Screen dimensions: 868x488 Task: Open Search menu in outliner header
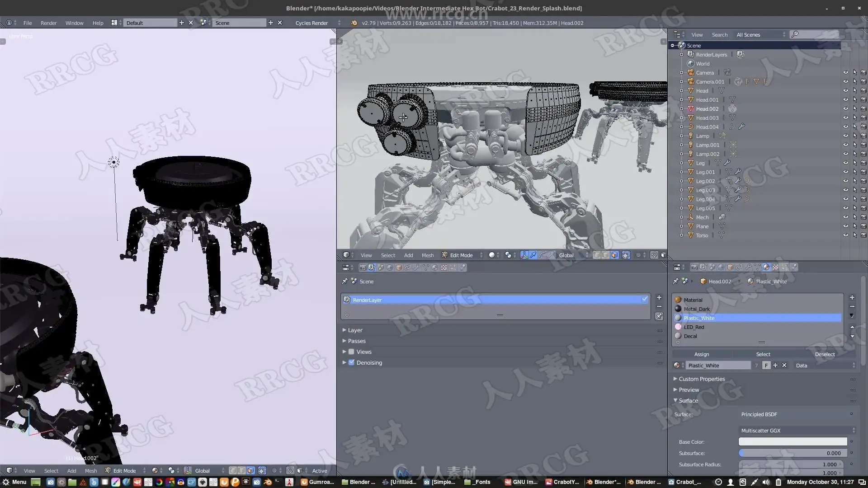720,34
